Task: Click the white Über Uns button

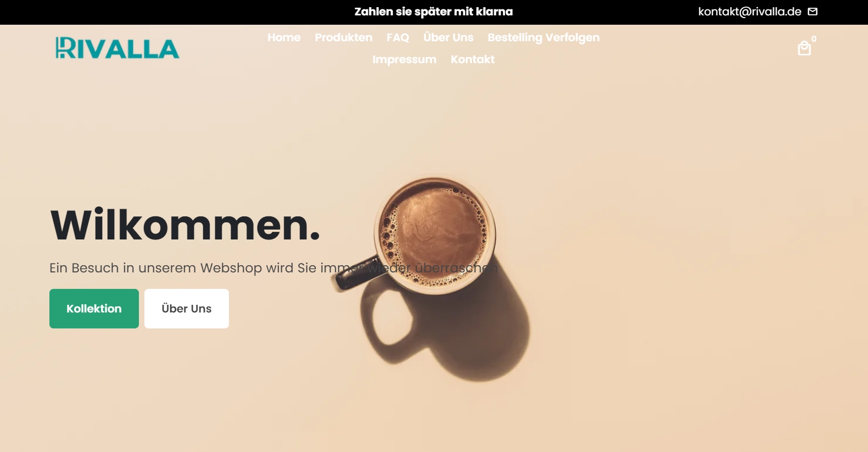Action: pyautogui.click(x=187, y=309)
